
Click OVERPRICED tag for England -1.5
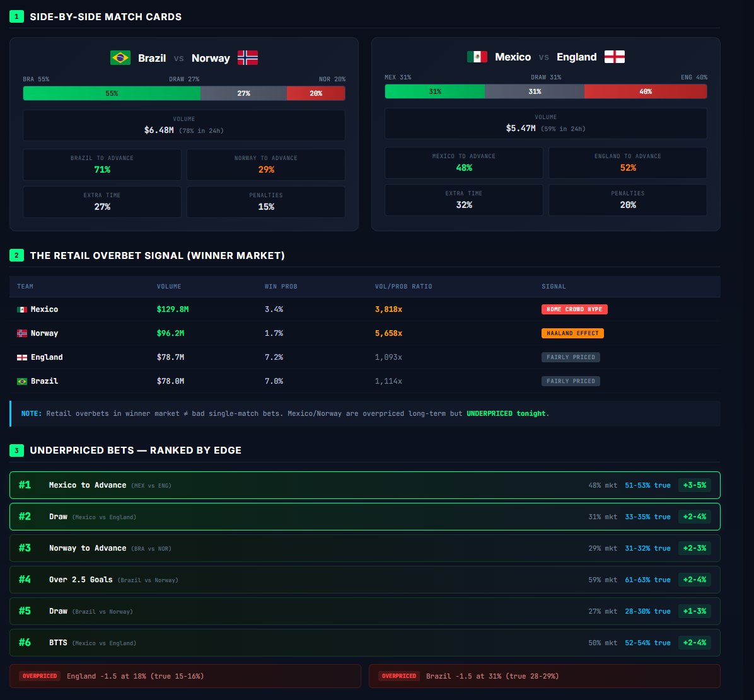[x=40, y=676]
